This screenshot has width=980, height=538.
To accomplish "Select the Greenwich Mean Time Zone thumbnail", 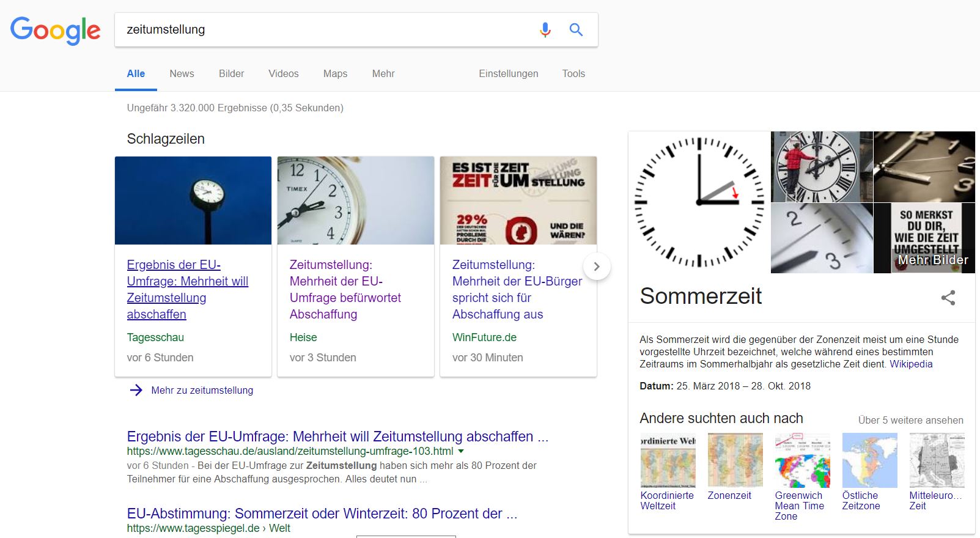I will point(802,460).
